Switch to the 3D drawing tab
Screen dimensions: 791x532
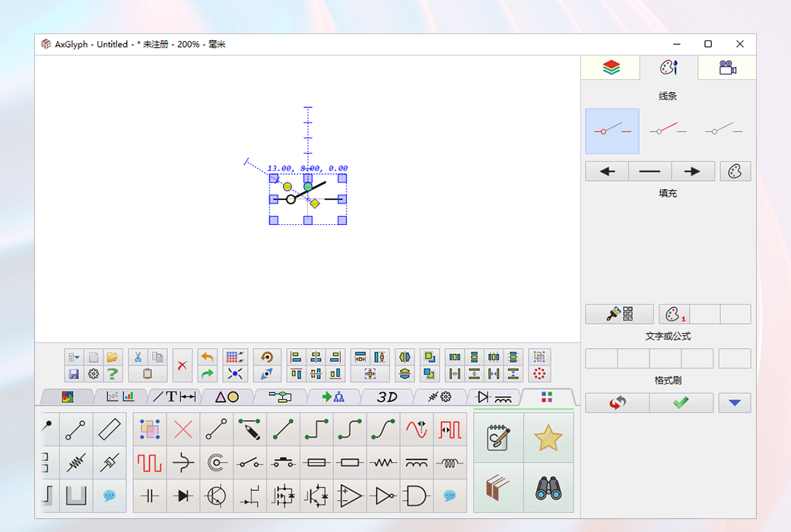386,397
